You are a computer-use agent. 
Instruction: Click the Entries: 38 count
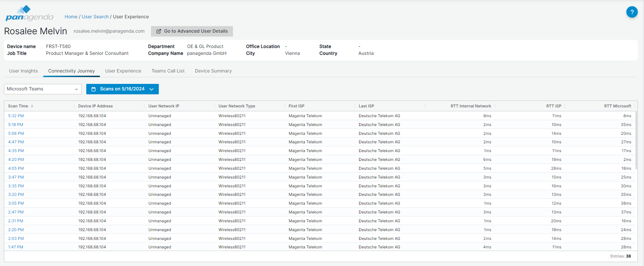[x=620, y=256]
